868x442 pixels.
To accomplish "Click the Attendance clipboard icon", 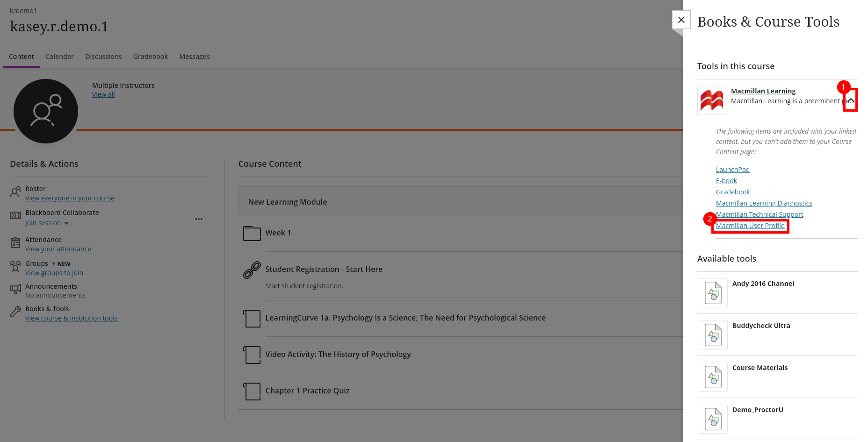I will tap(15, 242).
